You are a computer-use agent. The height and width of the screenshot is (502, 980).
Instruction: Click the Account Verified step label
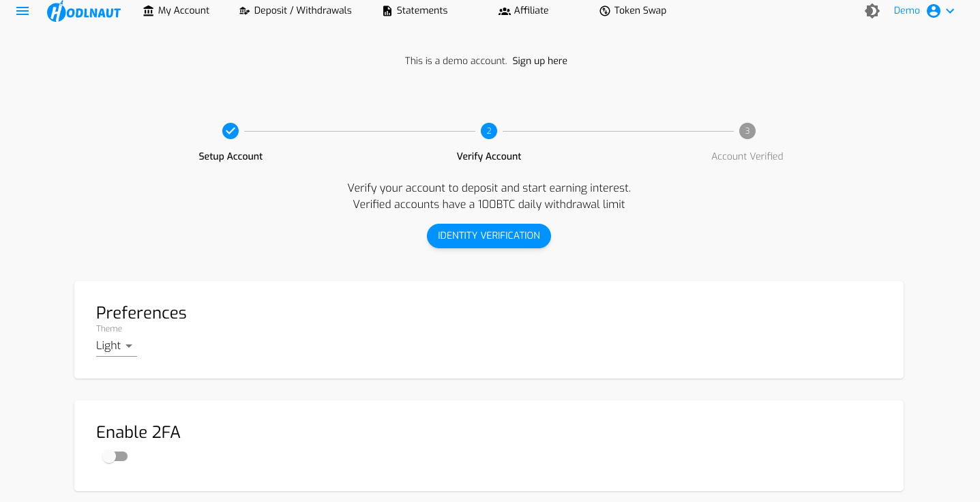(747, 156)
